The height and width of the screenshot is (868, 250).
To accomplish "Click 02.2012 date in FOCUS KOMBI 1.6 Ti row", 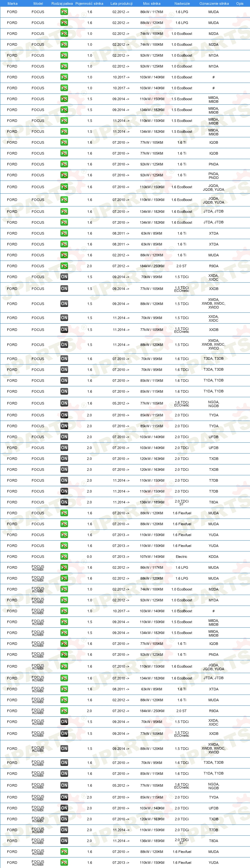I will point(121,700).
